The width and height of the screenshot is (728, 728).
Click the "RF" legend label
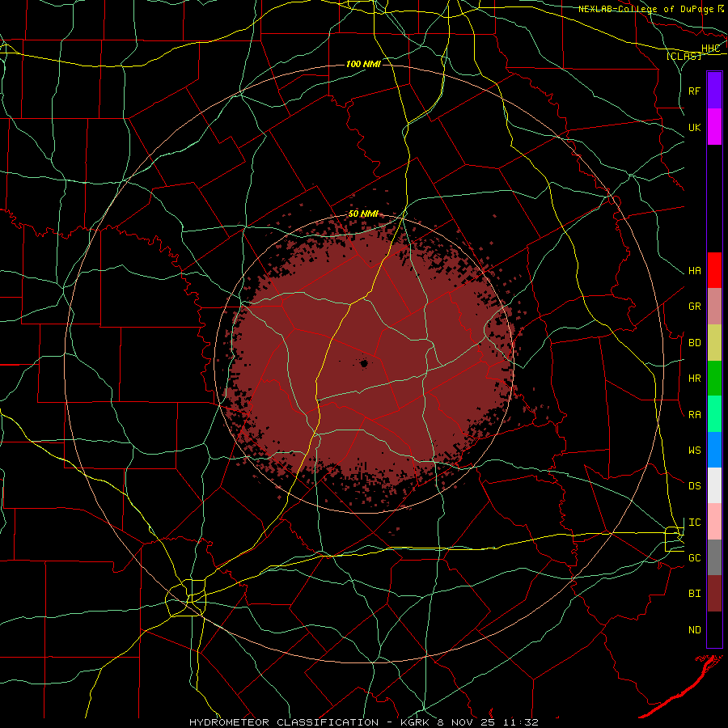coord(695,91)
